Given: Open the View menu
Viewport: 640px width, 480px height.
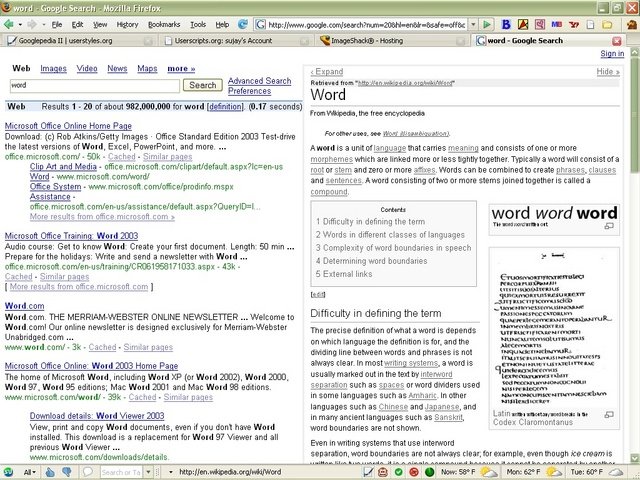Looking at the screenshot, I should point(100,24).
